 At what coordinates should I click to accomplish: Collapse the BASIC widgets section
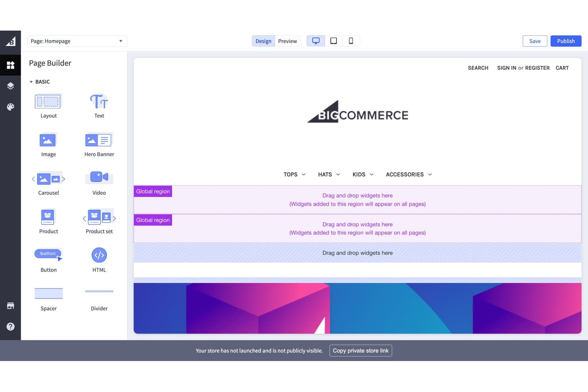point(39,82)
